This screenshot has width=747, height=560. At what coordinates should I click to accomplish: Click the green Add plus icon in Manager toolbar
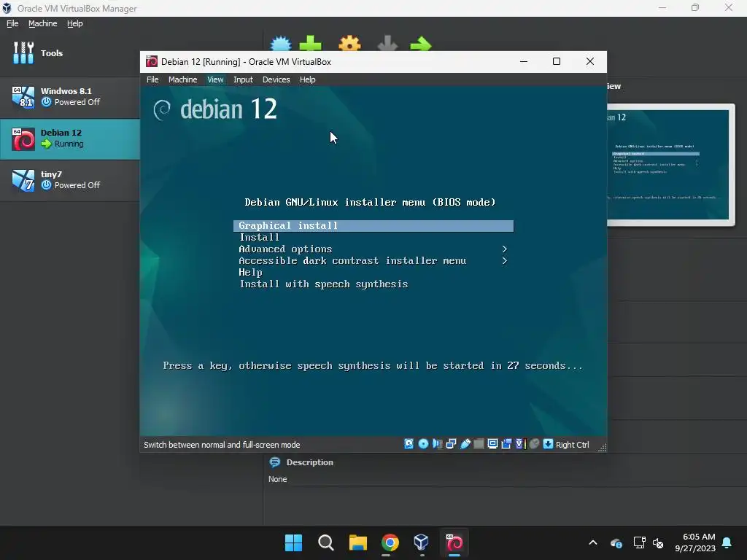(310, 44)
